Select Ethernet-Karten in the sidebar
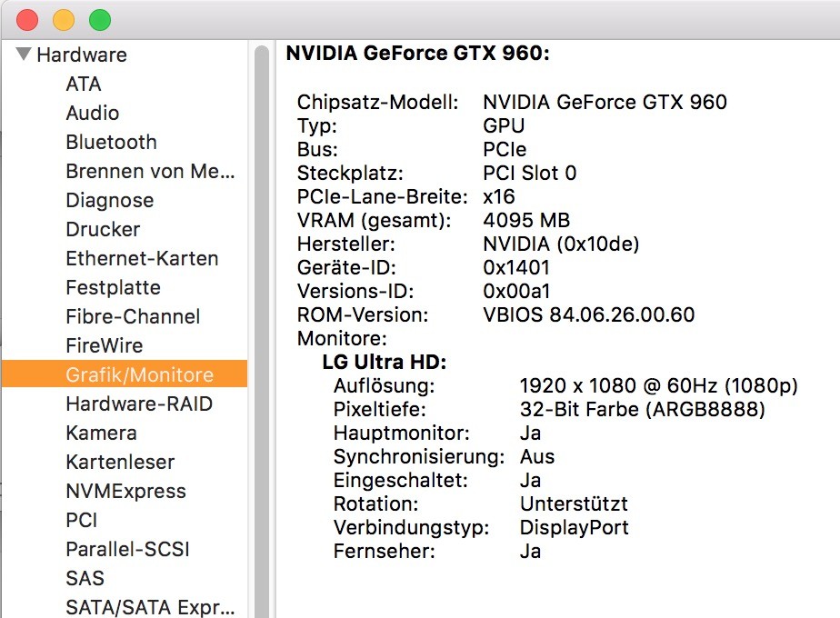The height and width of the screenshot is (618, 840). coord(142,258)
